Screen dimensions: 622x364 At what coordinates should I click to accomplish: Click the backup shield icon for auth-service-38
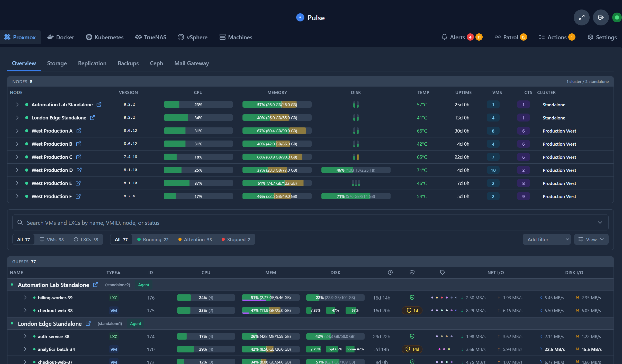pos(412,336)
